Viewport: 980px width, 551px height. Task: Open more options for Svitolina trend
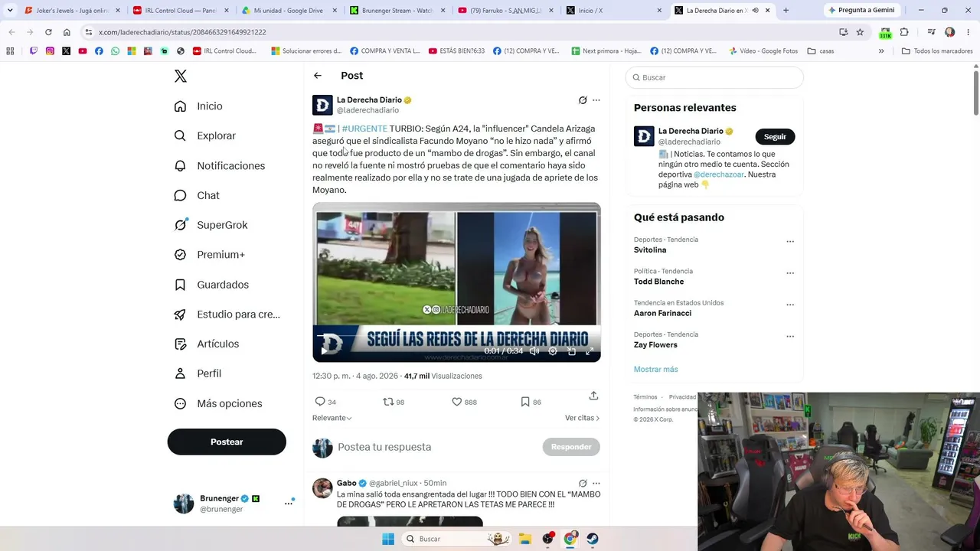click(790, 242)
